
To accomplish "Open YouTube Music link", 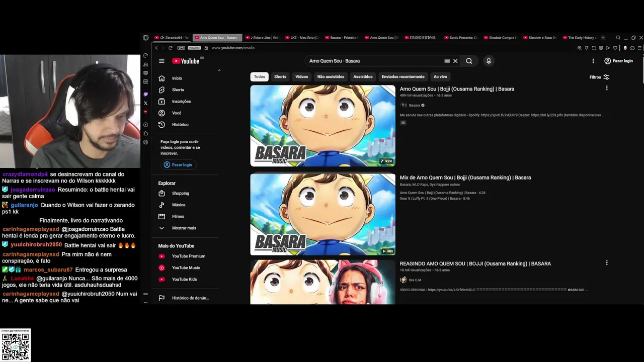I will [x=185, y=268].
